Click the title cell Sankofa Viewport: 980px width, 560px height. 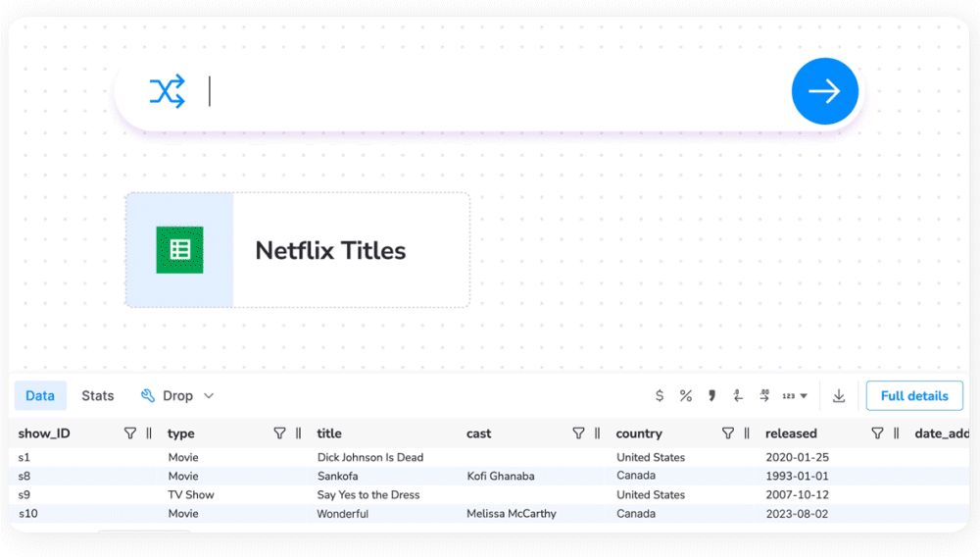coord(337,477)
